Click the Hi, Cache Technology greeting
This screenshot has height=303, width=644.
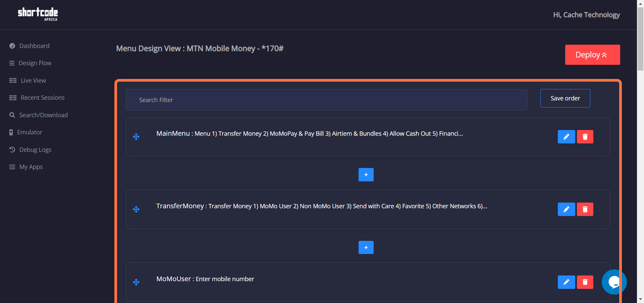(x=586, y=15)
